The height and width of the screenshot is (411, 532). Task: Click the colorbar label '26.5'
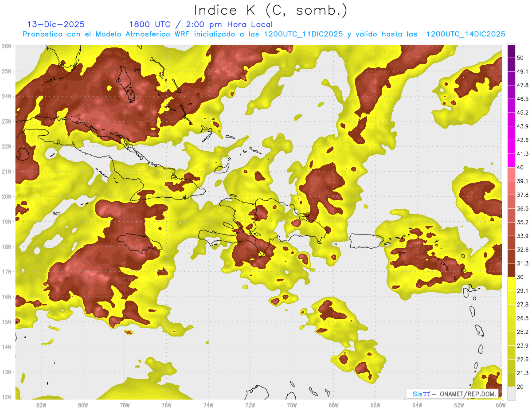(523, 318)
